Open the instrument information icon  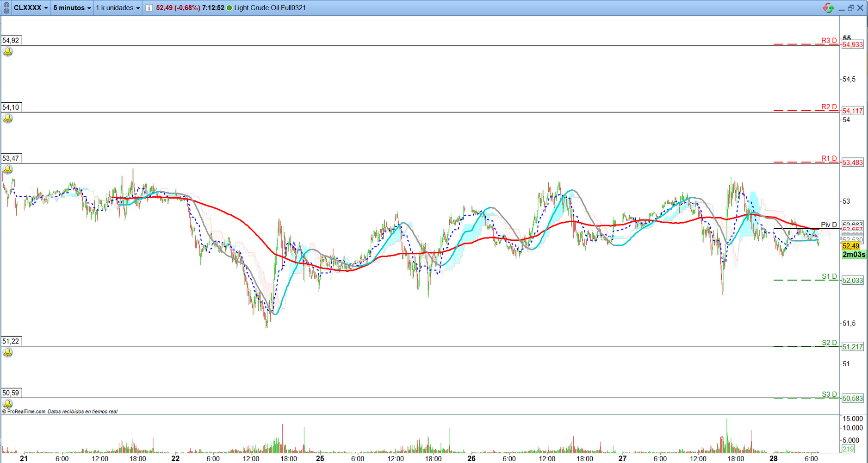tap(149, 8)
